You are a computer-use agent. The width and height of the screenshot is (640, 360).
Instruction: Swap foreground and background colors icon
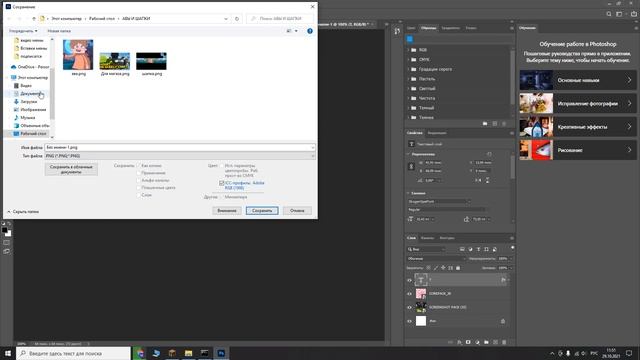pos(9,224)
